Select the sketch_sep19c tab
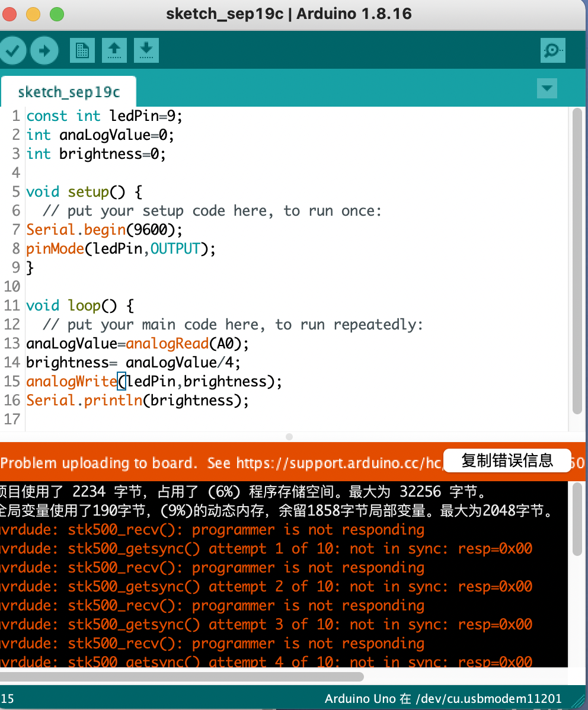The height and width of the screenshot is (710, 588). point(69,92)
